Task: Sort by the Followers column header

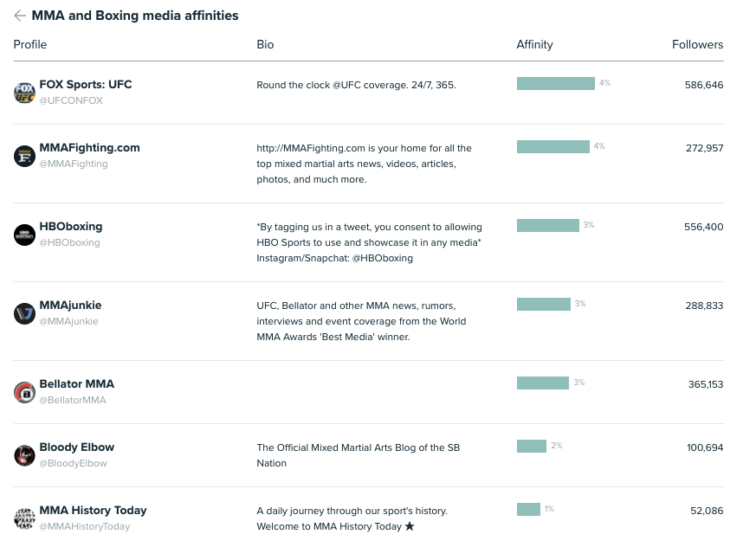Action: click(x=697, y=44)
